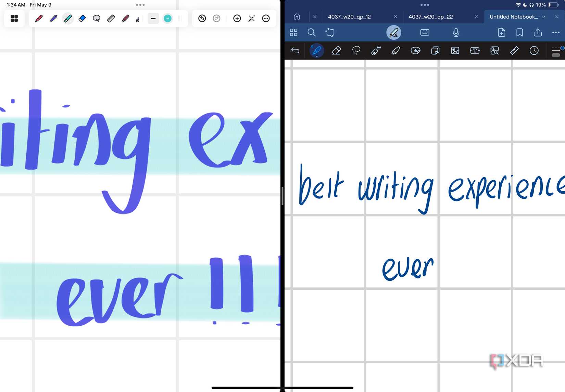The width and height of the screenshot is (565, 392).
Task: Select the Eraser tool in Goodnotes toolbar
Action: click(x=336, y=51)
